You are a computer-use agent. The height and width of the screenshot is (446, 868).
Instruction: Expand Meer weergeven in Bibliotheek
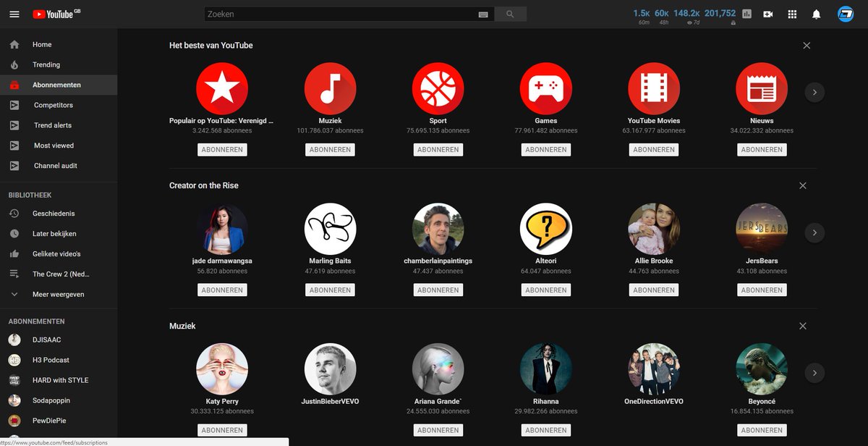click(59, 295)
